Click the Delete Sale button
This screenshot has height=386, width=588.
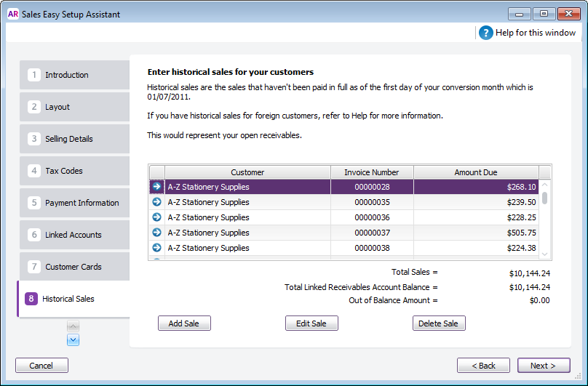pyautogui.click(x=439, y=323)
